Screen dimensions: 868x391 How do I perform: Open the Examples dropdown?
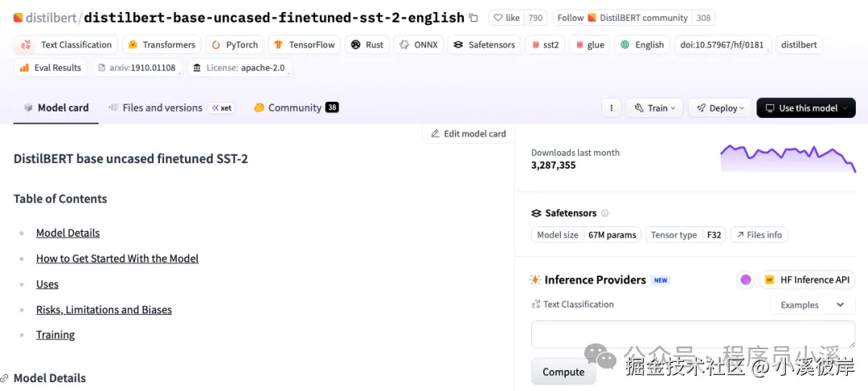pyautogui.click(x=812, y=305)
